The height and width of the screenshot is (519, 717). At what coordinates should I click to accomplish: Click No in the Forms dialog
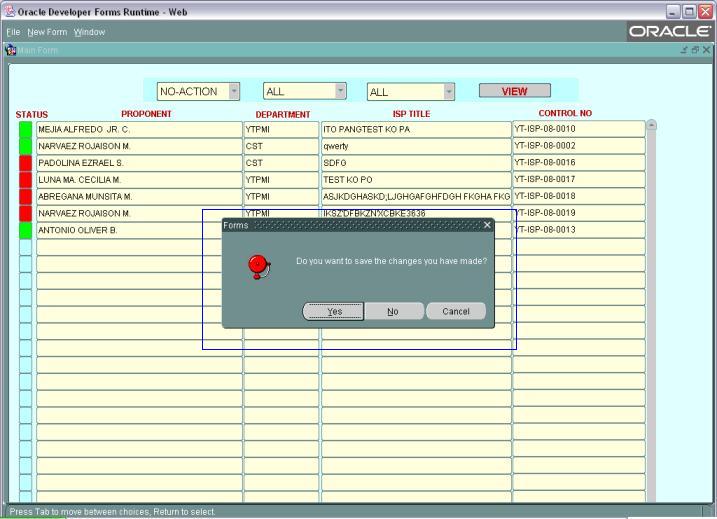point(393,311)
